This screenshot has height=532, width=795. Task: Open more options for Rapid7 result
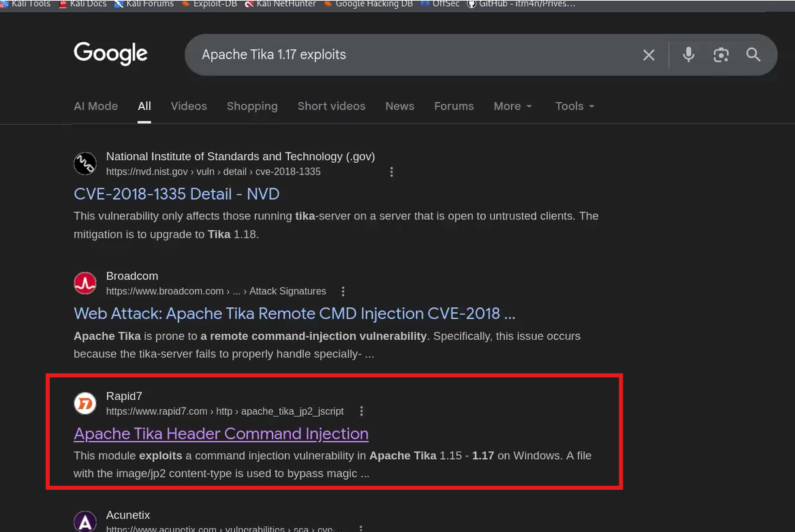click(361, 411)
